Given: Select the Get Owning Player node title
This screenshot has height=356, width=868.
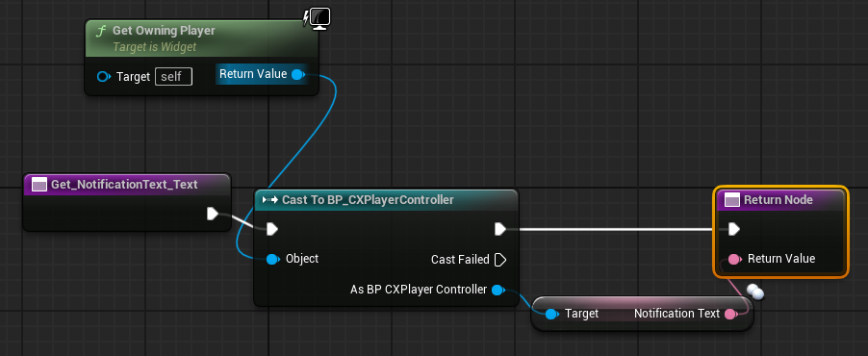Looking at the screenshot, I should [164, 31].
